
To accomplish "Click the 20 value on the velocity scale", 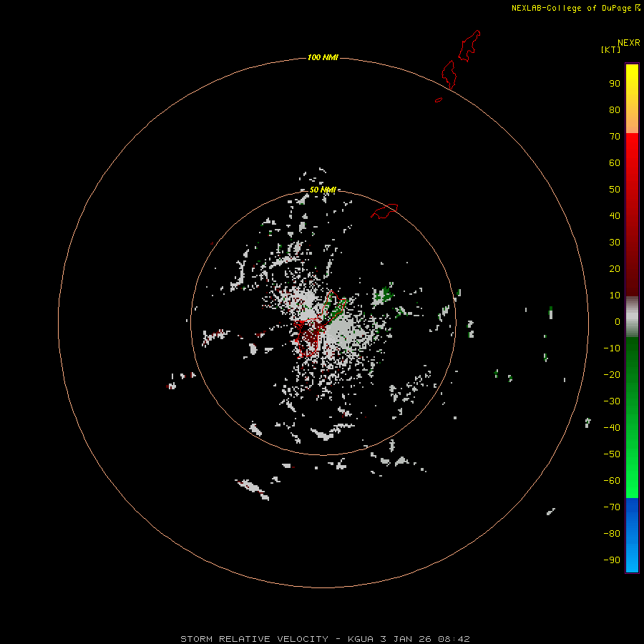I will [x=615, y=269].
